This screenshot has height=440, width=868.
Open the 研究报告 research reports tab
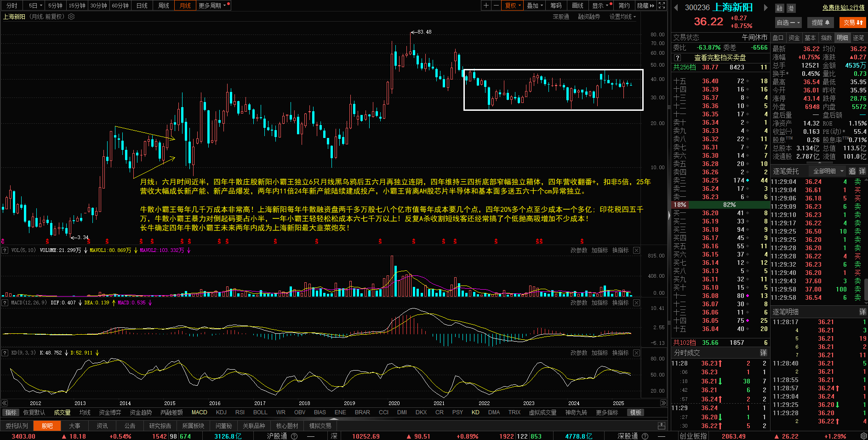pos(160,426)
